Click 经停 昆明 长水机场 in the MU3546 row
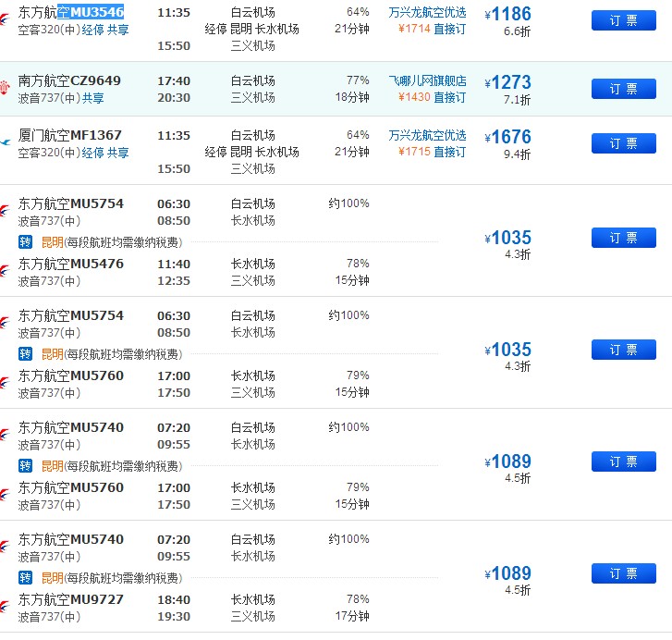Viewport: 672px width, 640px height. tap(252, 30)
